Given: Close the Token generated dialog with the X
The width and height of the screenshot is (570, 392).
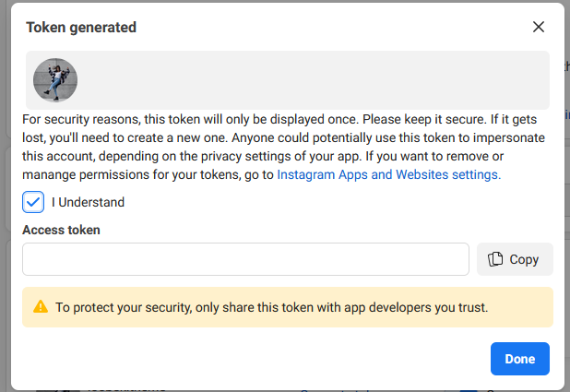Looking at the screenshot, I should point(539,27).
